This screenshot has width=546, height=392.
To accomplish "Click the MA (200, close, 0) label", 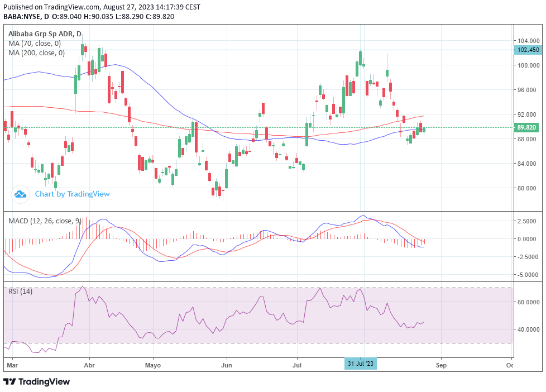I will 36,53.
